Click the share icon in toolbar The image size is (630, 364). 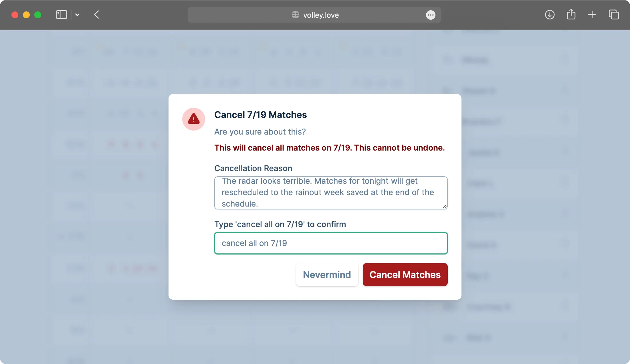coord(571,15)
